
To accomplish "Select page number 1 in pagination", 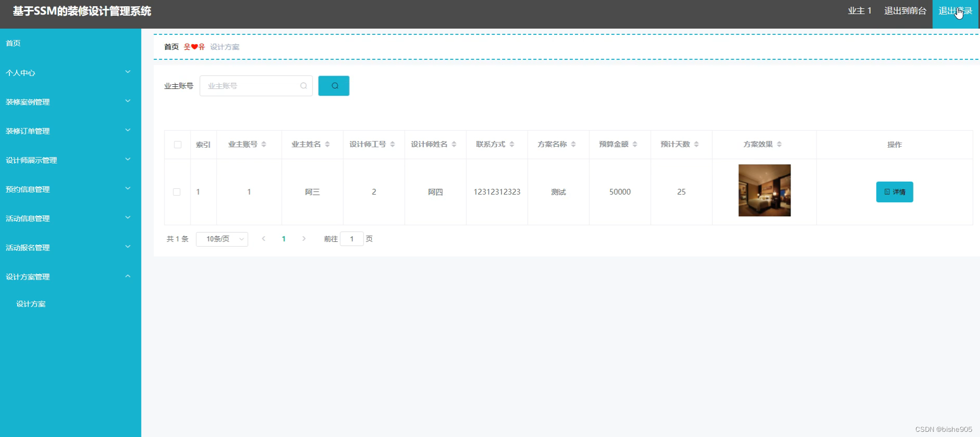I will click(x=284, y=239).
